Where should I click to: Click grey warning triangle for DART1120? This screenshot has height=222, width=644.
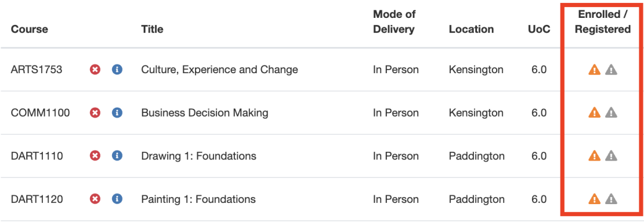611,199
